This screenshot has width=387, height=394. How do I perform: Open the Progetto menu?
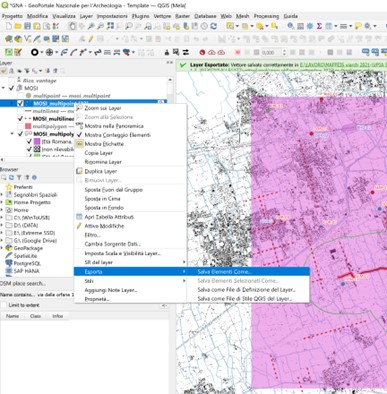(x=12, y=16)
